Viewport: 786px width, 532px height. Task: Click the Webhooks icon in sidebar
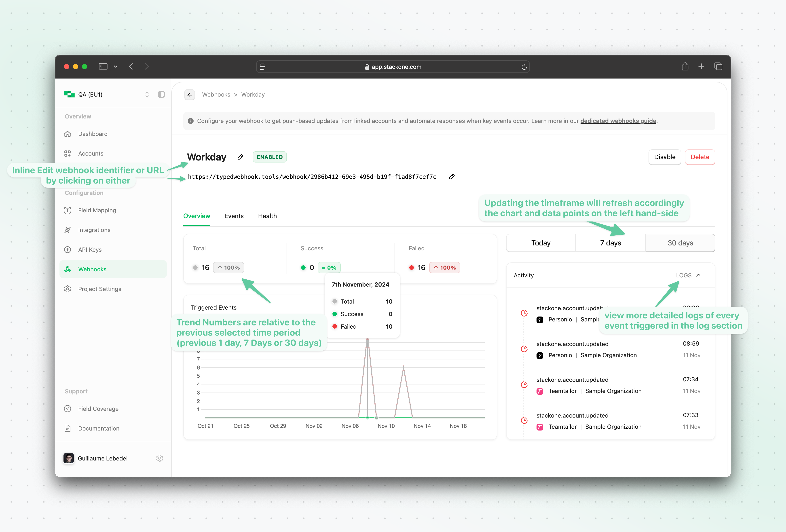(x=68, y=269)
